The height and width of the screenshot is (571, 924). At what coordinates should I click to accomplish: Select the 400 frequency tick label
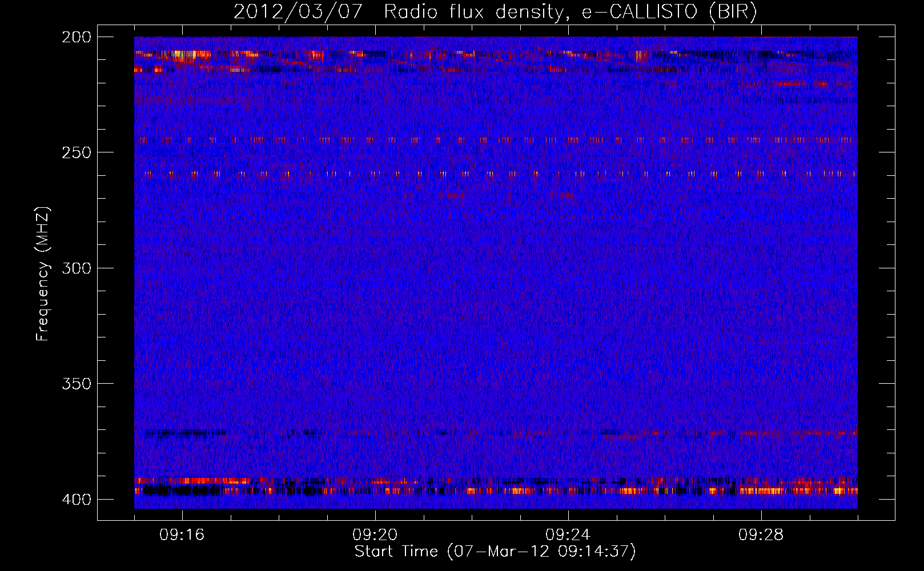pyautogui.click(x=77, y=499)
